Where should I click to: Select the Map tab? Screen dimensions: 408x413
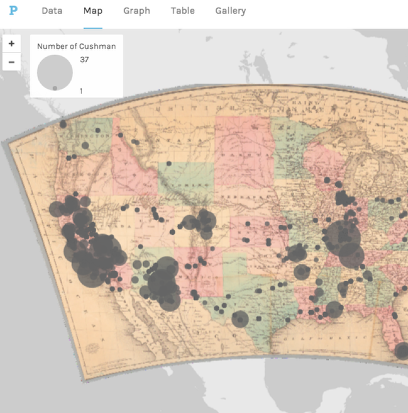pyautogui.click(x=93, y=11)
